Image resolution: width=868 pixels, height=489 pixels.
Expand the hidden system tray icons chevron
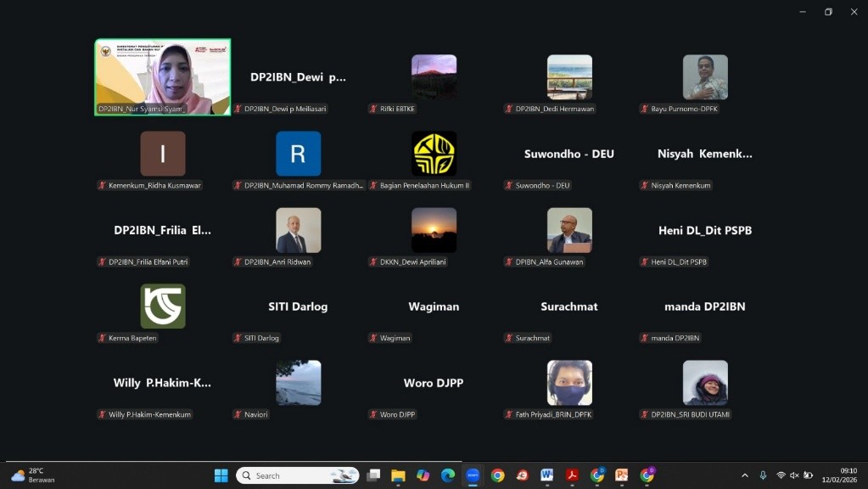745,475
